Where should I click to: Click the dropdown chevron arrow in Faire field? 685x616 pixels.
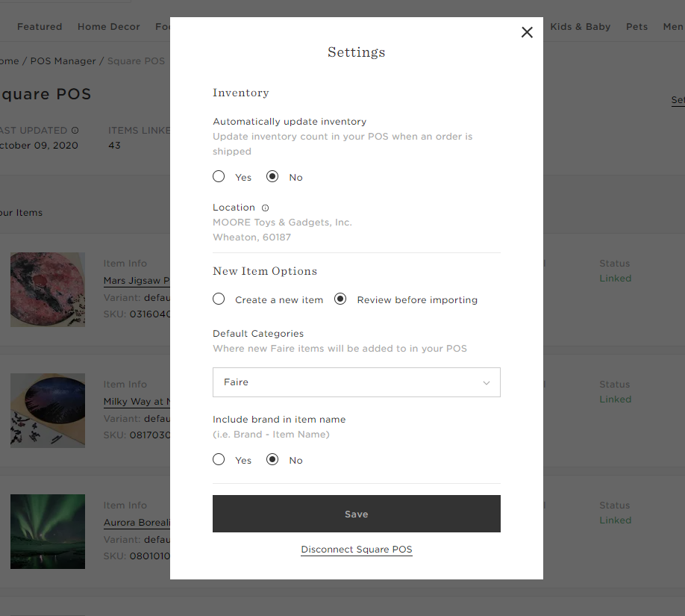(487, 383)
